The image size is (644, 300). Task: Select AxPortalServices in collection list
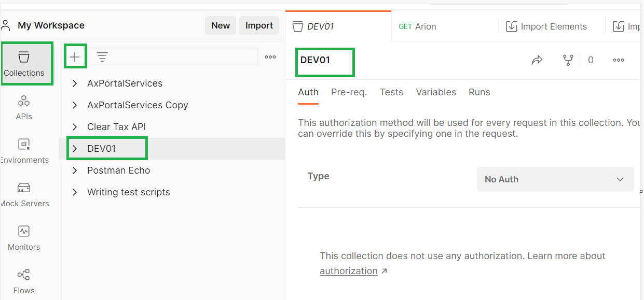(x=125, y=83)
